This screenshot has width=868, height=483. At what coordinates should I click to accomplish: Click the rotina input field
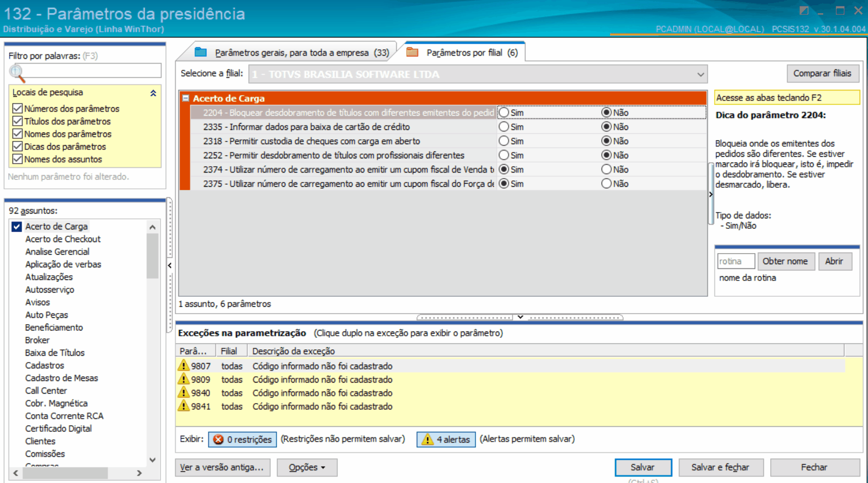(736, 261)
